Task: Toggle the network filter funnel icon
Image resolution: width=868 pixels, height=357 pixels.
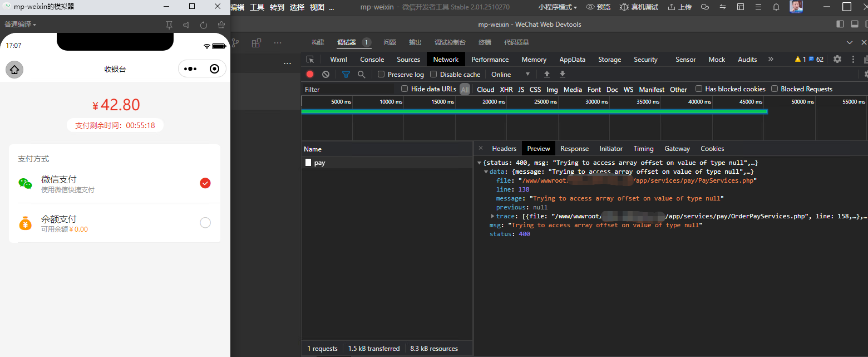Action: point(346,74)
